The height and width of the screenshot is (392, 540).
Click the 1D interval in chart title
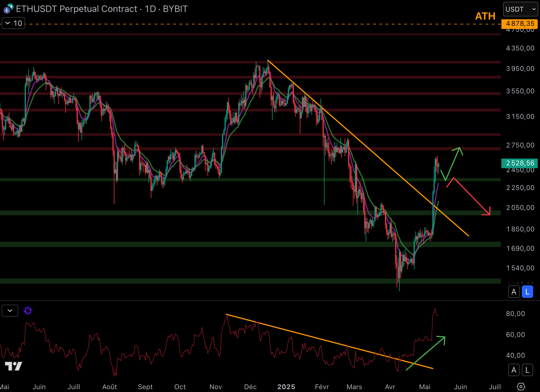point(150,9)
